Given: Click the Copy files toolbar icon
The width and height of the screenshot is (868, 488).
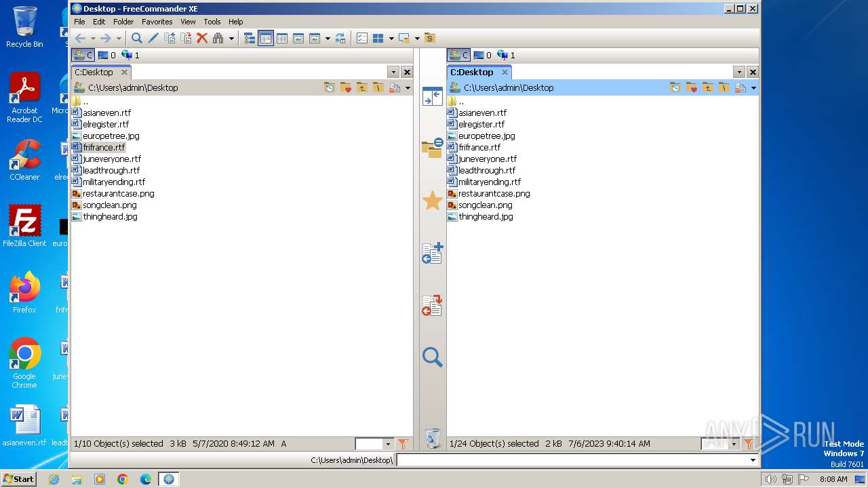Looking at the screenshot, I should (170, 39).
